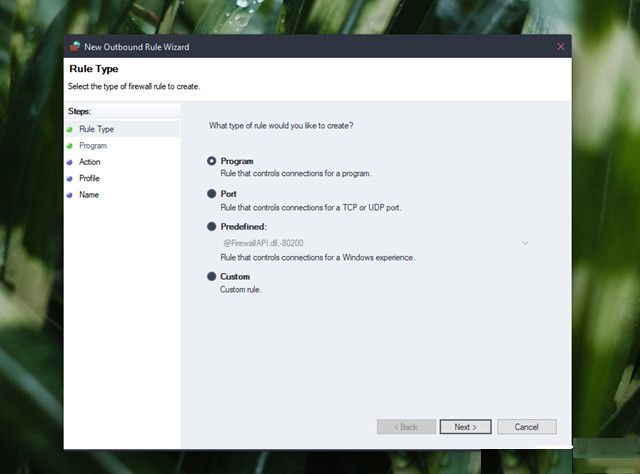Cancel the New Outbound Rule Wizard

click(x=527, y=427)
